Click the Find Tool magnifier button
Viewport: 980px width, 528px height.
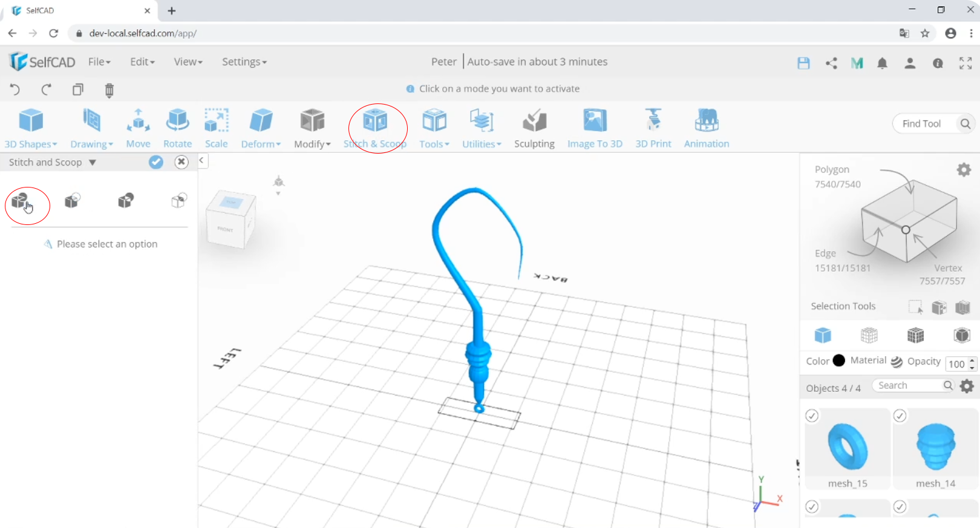pos(965,123)
